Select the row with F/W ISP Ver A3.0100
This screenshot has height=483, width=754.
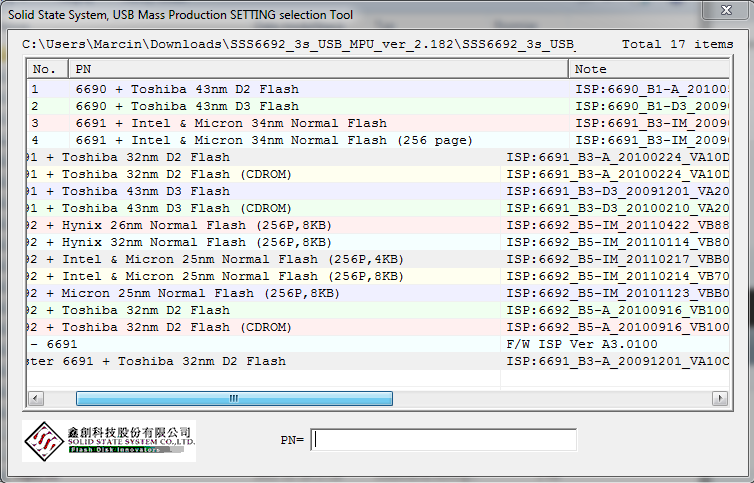point(378,344)
